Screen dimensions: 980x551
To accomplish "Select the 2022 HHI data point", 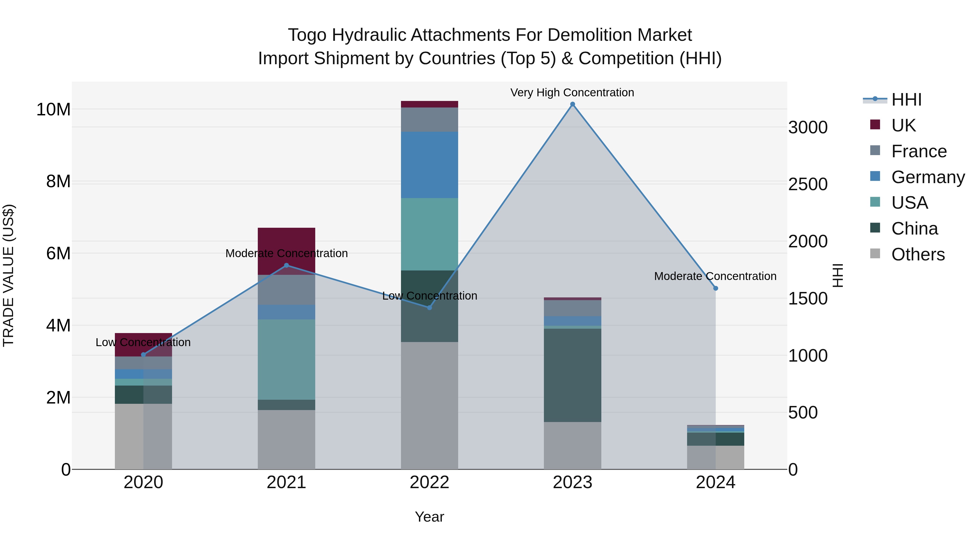I will click(x=430, y=308).
